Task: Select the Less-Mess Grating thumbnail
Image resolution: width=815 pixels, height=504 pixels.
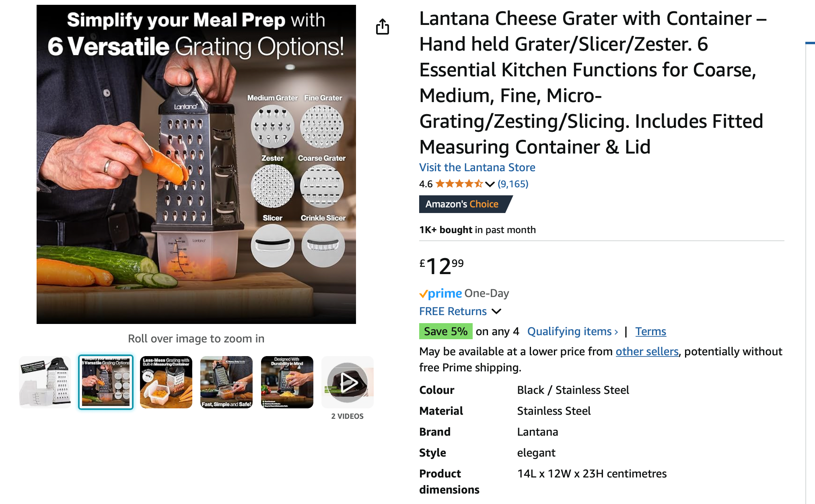Action: click(x=166, y=382)
